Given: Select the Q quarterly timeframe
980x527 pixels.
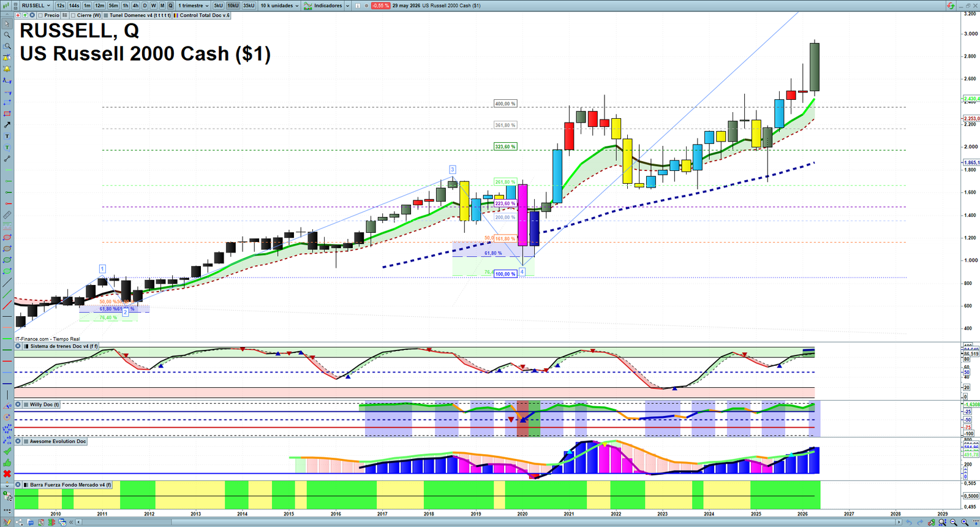Looking at the screenshot, I should pyautogui.click(x=171, y=6).
